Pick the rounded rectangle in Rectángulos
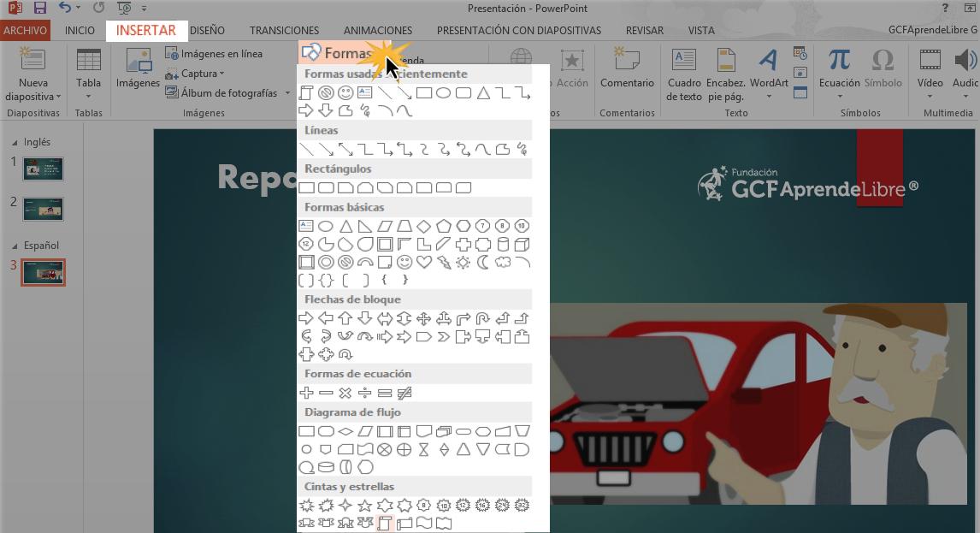The height and width of the screenshot is (533, 980). (x=326, y=187)
